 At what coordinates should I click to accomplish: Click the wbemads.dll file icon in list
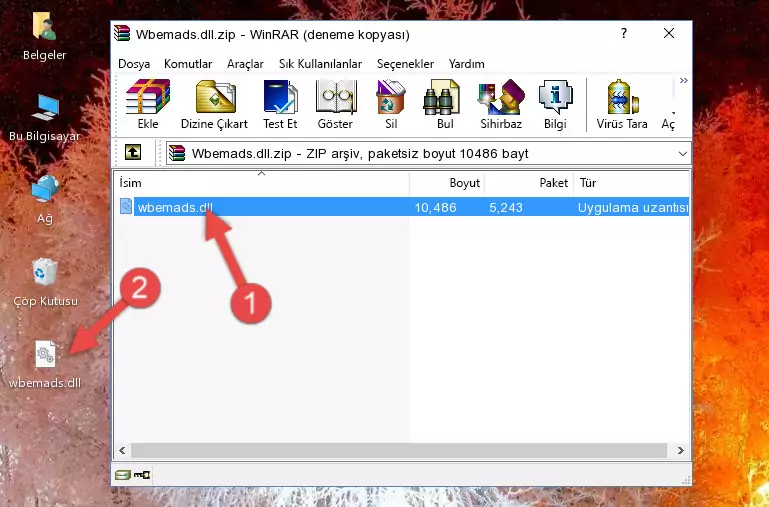126,206
